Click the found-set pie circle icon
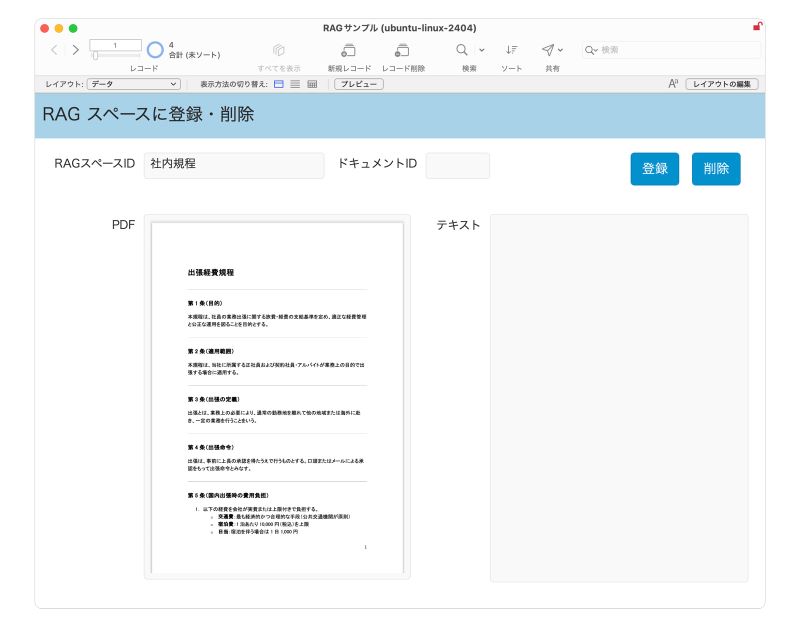The width and height of the screenshot is (800, 630). click(x=155, y=49)
